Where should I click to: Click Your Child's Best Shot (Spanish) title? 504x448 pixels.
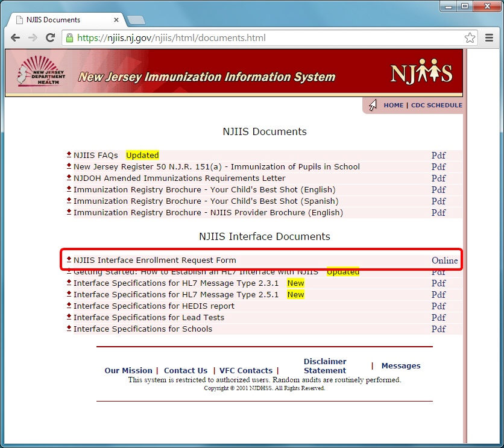point(206,201)
